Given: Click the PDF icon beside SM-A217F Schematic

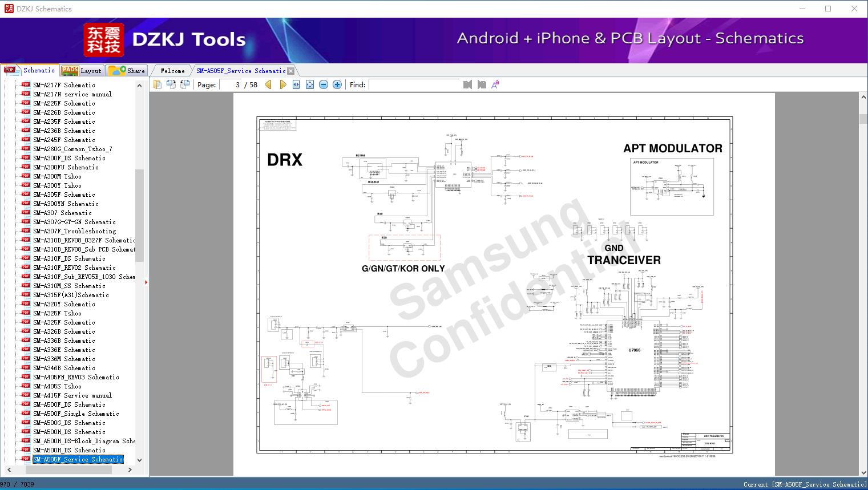Looking at the screenshot, I should (26, 84).
